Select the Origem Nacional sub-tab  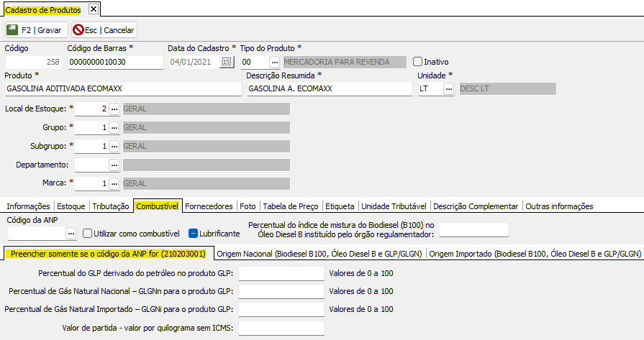[x=320, y=254]
